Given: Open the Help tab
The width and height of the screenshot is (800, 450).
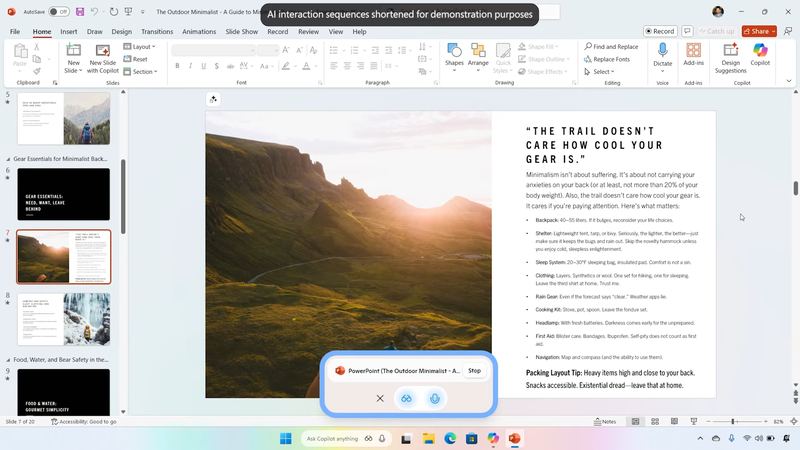Looking at the screenshot, I should tap(359, 32).
